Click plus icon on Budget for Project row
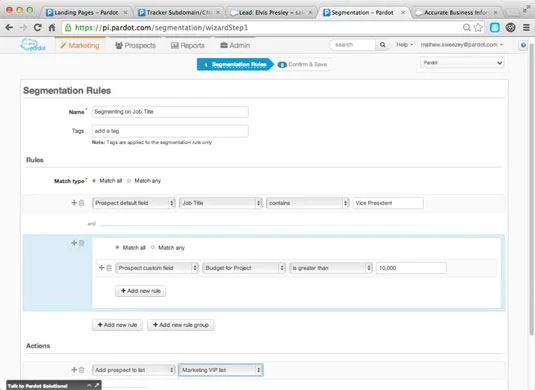This screenshot has width=535, height=390. [x=101, y=268]
